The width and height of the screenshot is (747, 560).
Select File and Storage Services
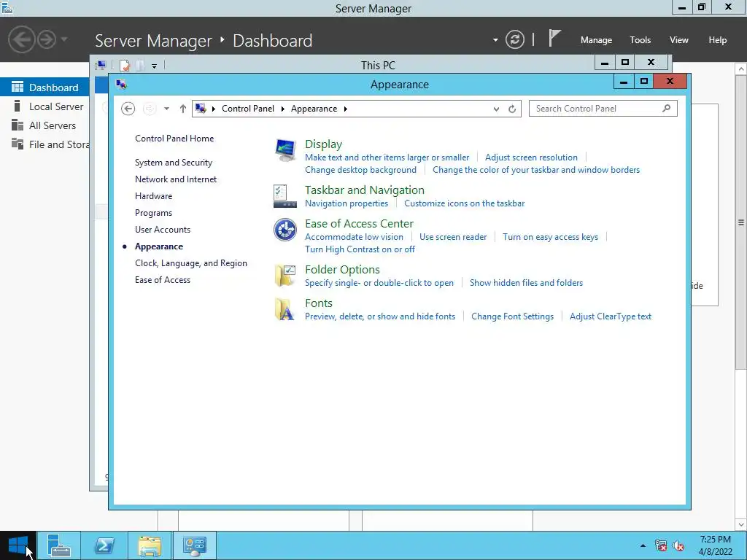(x=44, y=144)
